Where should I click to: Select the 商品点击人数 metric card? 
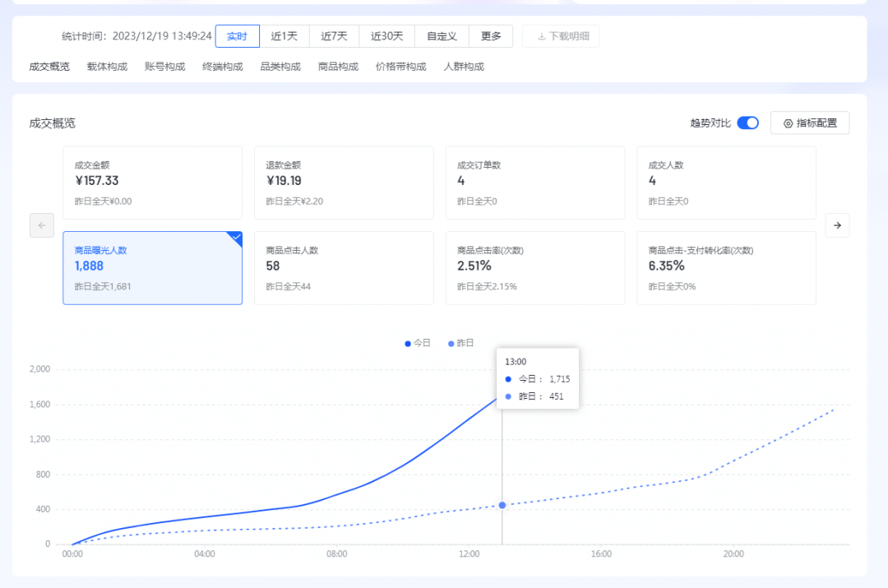344,268
